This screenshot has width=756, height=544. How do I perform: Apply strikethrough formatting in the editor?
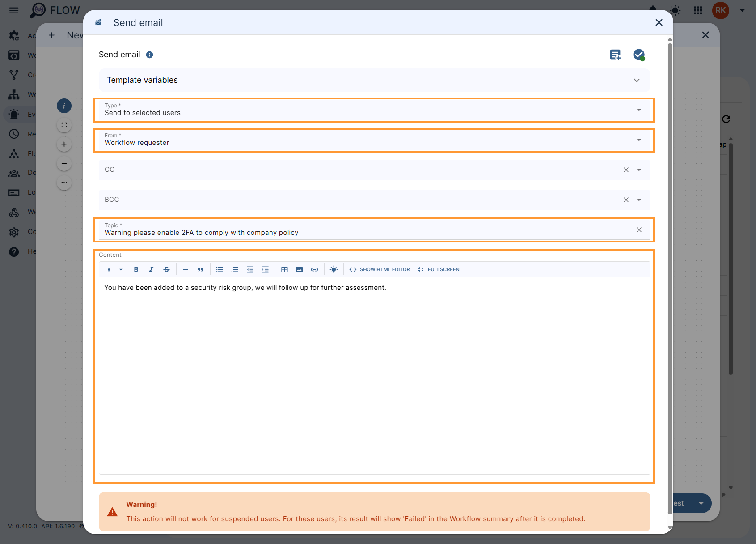coord(166,269)
